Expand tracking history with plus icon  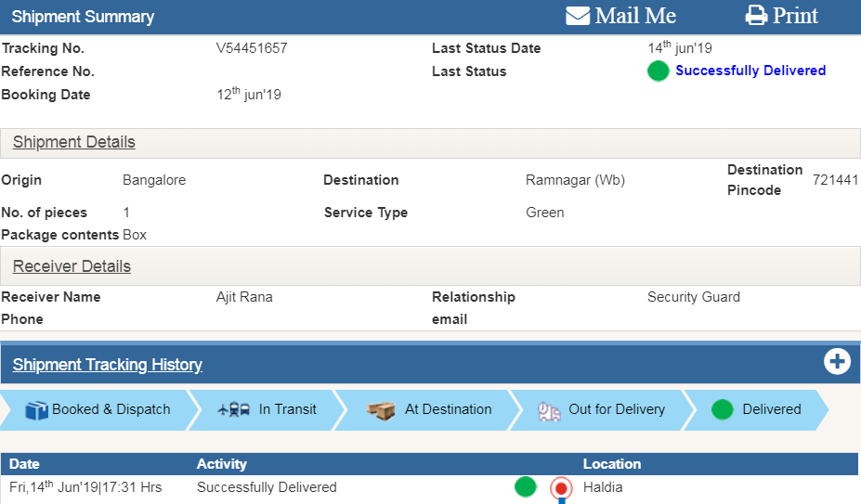click(x=837, y=362)
